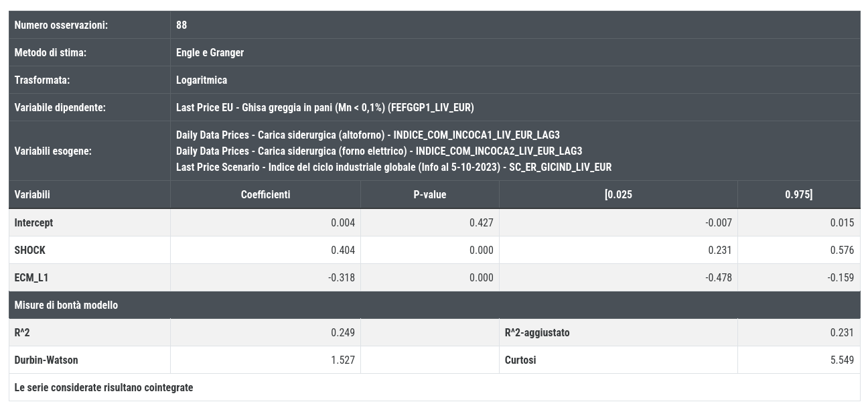This screenshot has height=412, width=868.
Task: Click the SHOCK coefficient value 0.404
Action: [x=343, y=251]
